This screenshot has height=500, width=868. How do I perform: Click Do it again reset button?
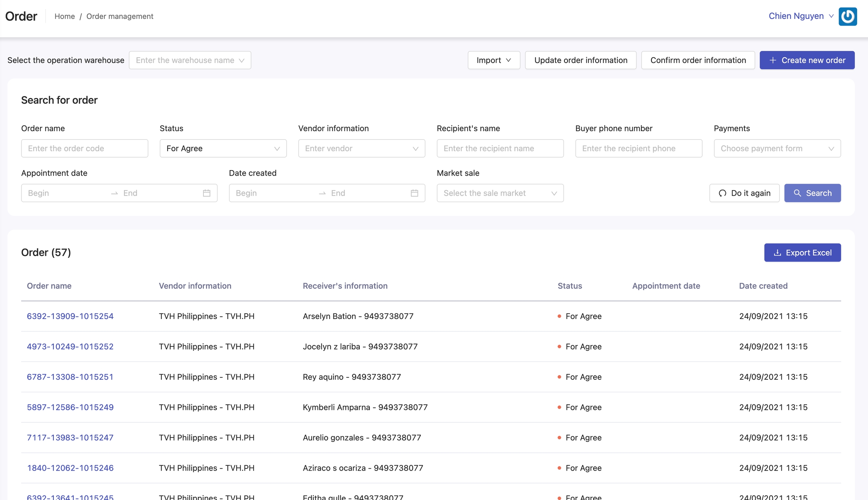coord(744,193)
